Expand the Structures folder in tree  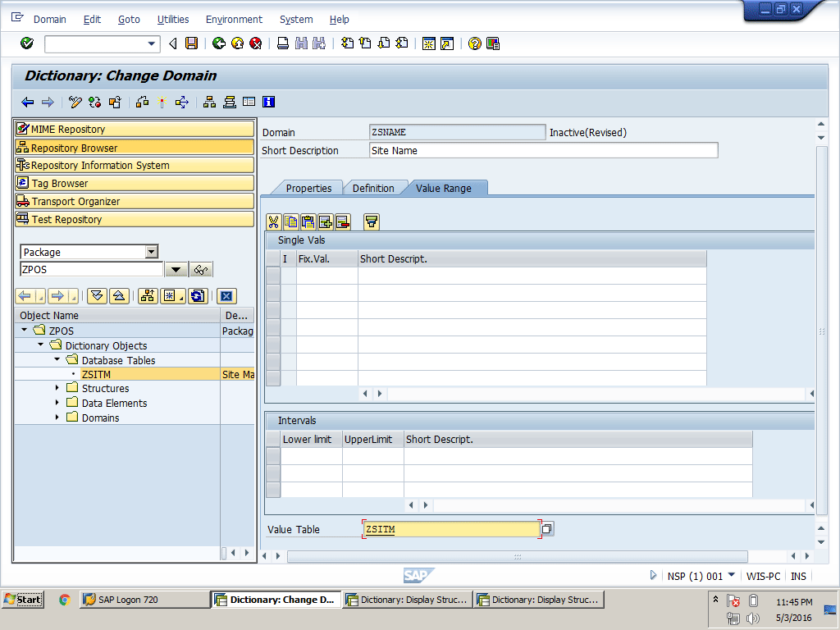[57, 388]
